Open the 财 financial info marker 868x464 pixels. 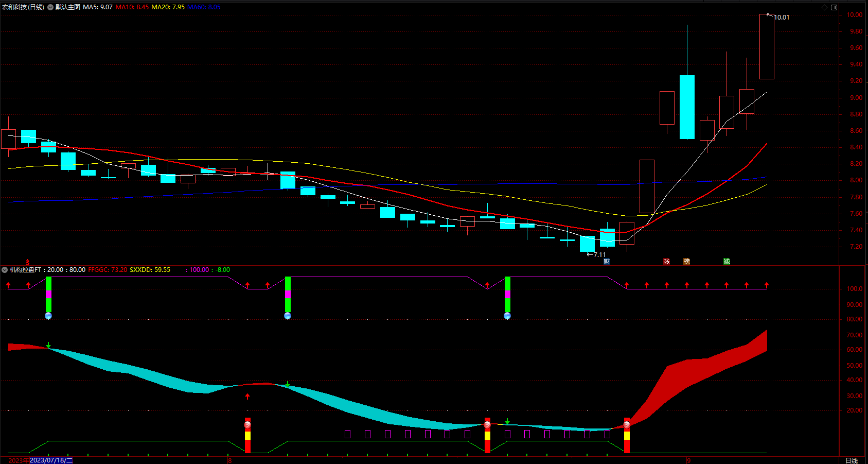(607, 262)
